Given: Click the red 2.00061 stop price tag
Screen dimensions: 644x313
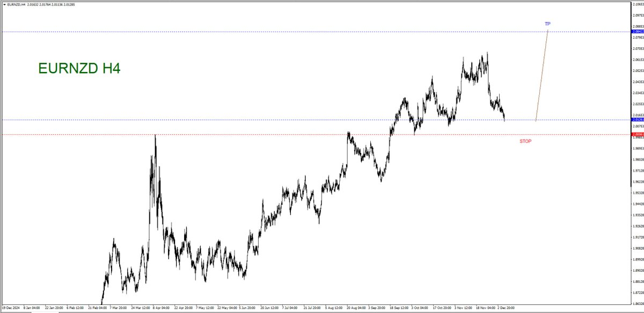Looking at the screenshot, I should click(639, 134).
